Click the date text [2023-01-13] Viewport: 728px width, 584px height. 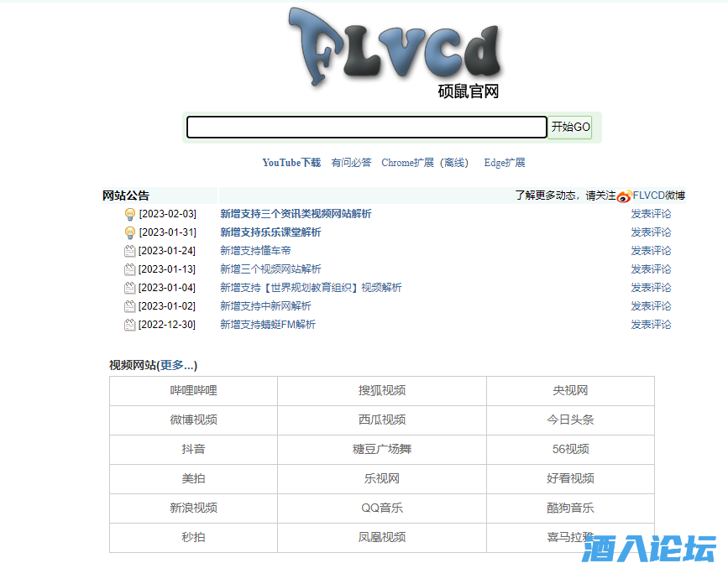(x=167, y=269)
